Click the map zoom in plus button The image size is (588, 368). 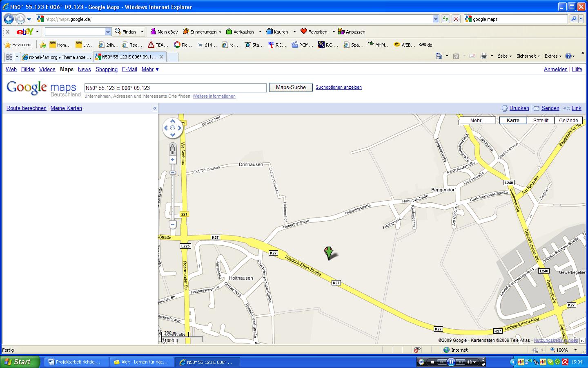tap(173, 160)
